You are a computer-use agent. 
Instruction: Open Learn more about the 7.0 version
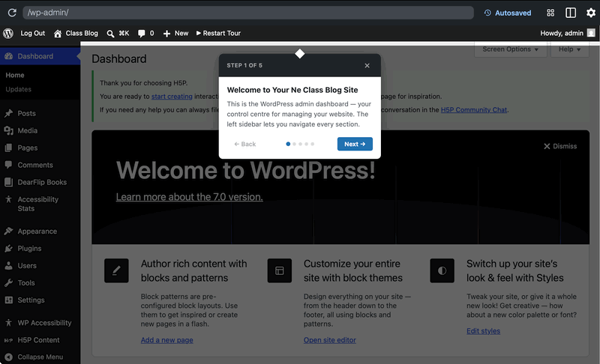tap(190, 197)
